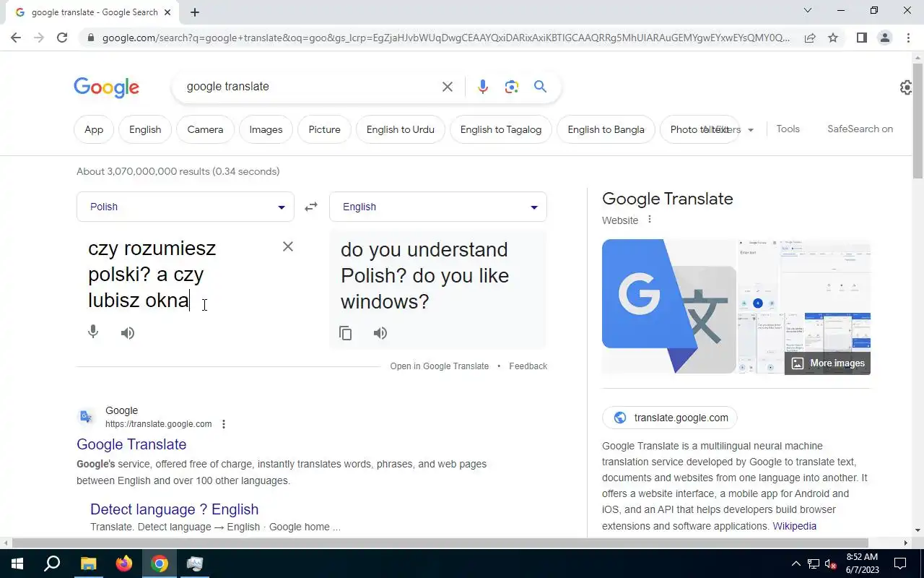Image resolution: width=924 pixels, height=578 pixels.
Task: Go to the Google logo homepage
Action: pos(106,87)
